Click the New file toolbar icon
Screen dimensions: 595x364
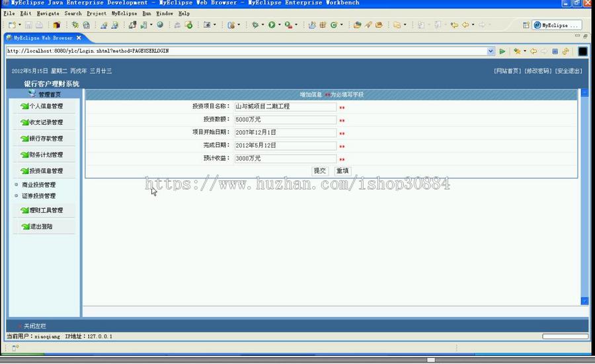point(12,25)
